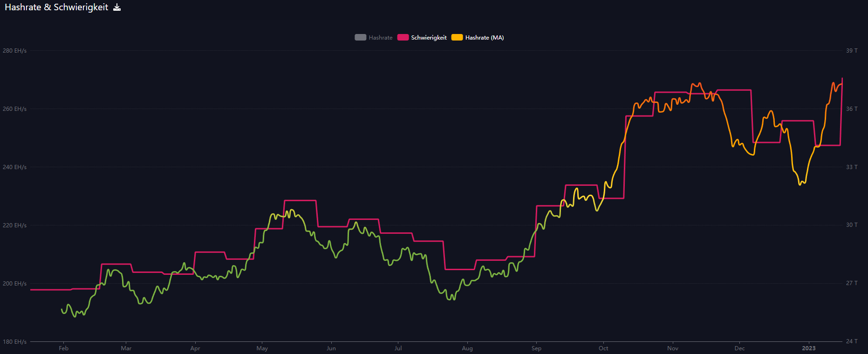This screenshot has height=354, width=868.
Task: Click the Apr label on time axis
Action: 195,348
